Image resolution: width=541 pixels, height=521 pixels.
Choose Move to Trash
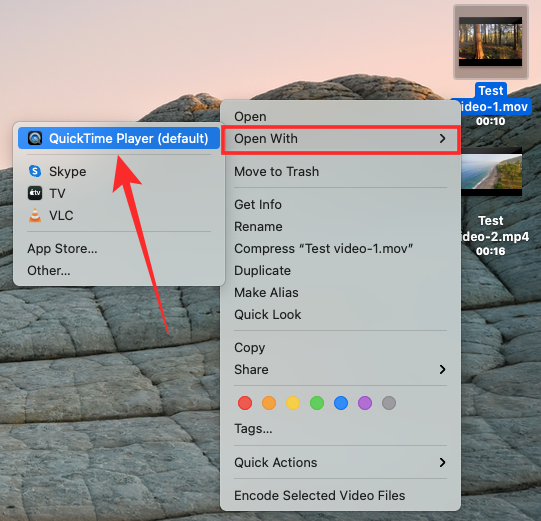coord(341,171)
